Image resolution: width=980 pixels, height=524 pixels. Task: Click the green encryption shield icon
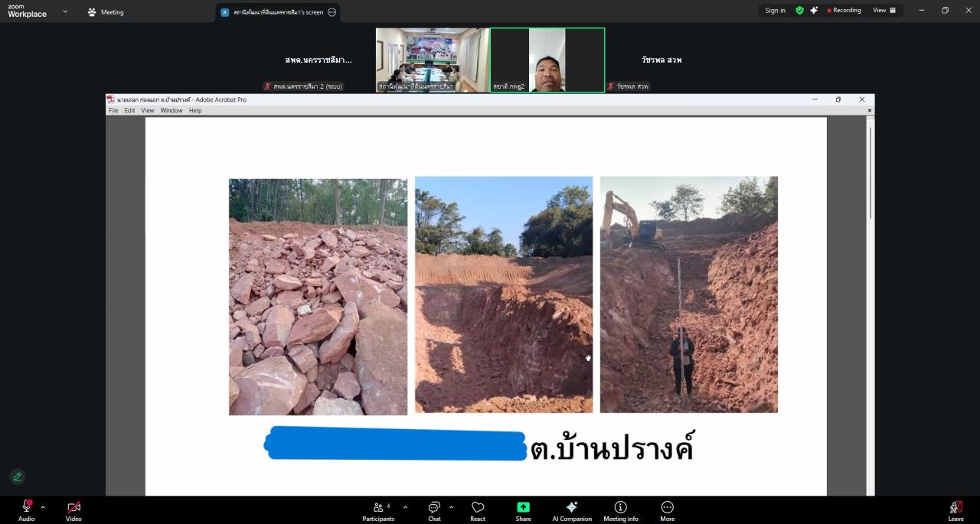point(799,10)
